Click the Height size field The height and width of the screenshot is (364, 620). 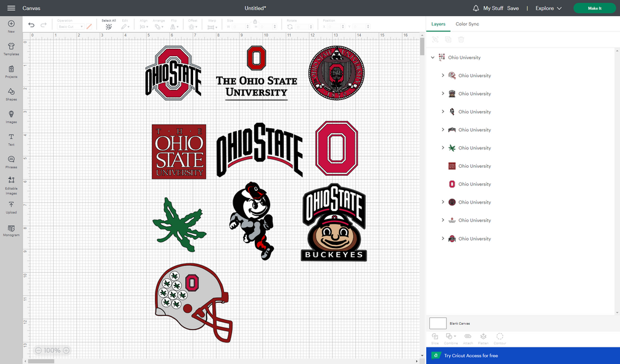pos(268,27)
